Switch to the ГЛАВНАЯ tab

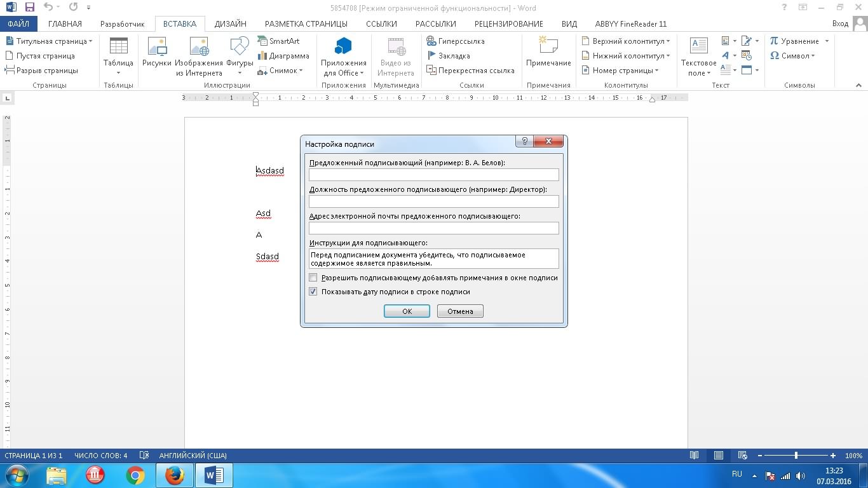coord(65,24)
